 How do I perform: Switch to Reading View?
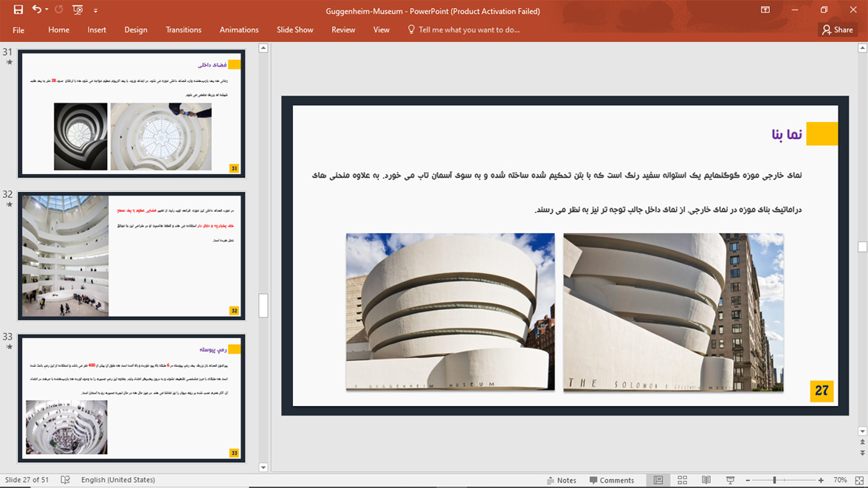pos(706,480)
